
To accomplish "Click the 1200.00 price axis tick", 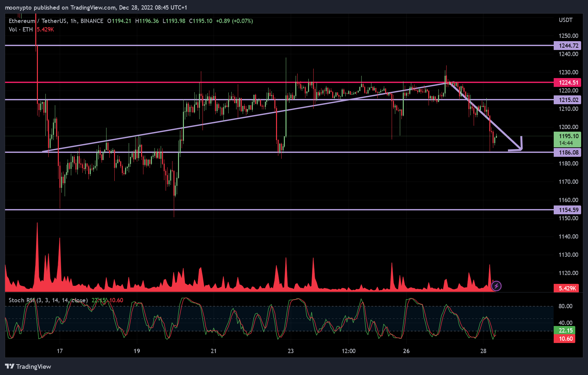I will tap(568, 127).
